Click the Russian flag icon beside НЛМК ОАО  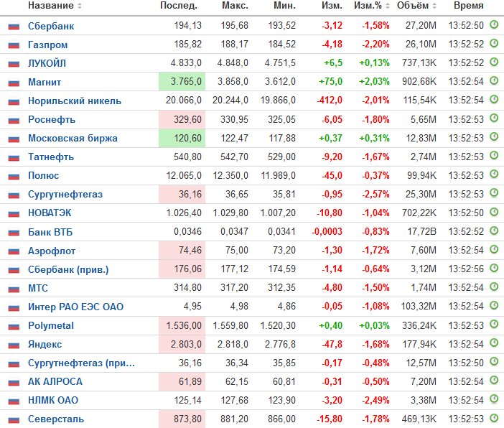pyautogui.click(x=14, y=401)
